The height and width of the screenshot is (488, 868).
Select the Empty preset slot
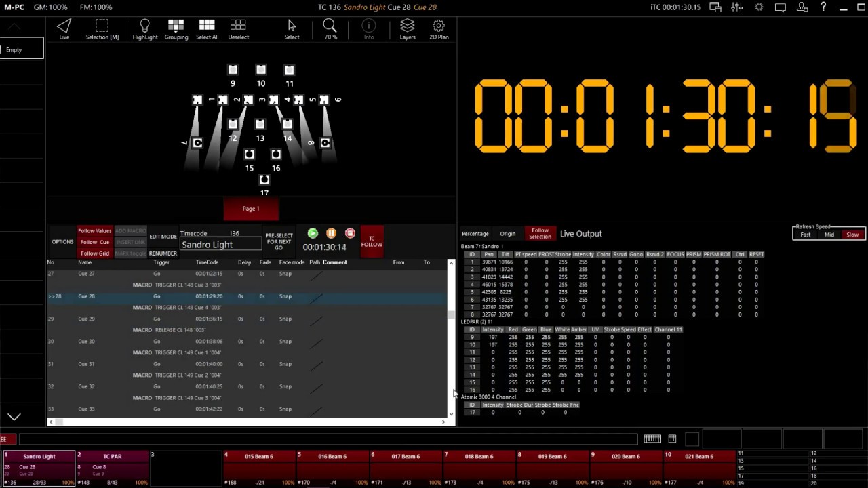[22, 49]
